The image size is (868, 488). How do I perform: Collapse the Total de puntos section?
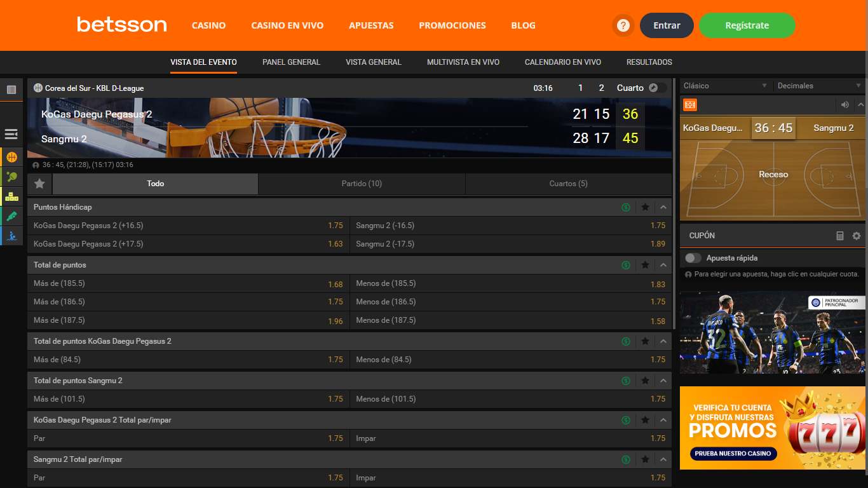(663, 265)
